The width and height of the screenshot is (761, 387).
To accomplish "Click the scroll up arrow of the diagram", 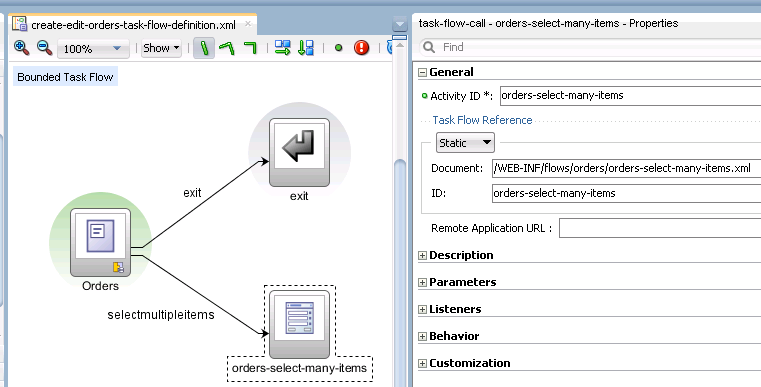I will (399, 45).
